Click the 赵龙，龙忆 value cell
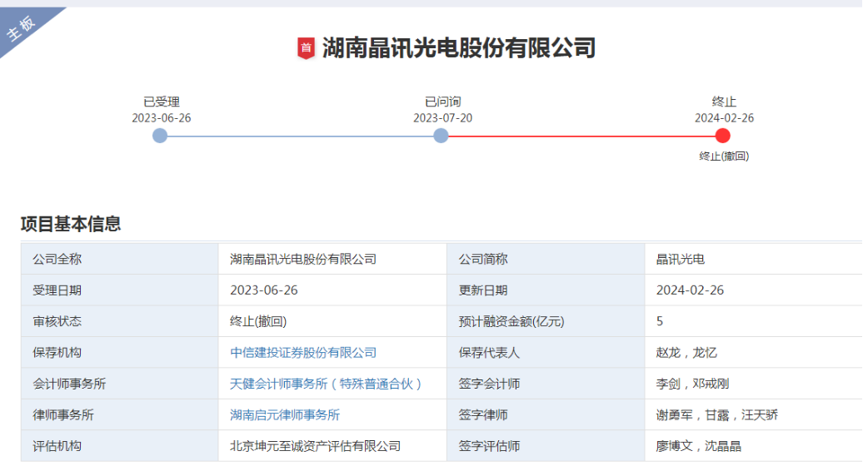This screenshot has width=868, height=466. [753, 353]
